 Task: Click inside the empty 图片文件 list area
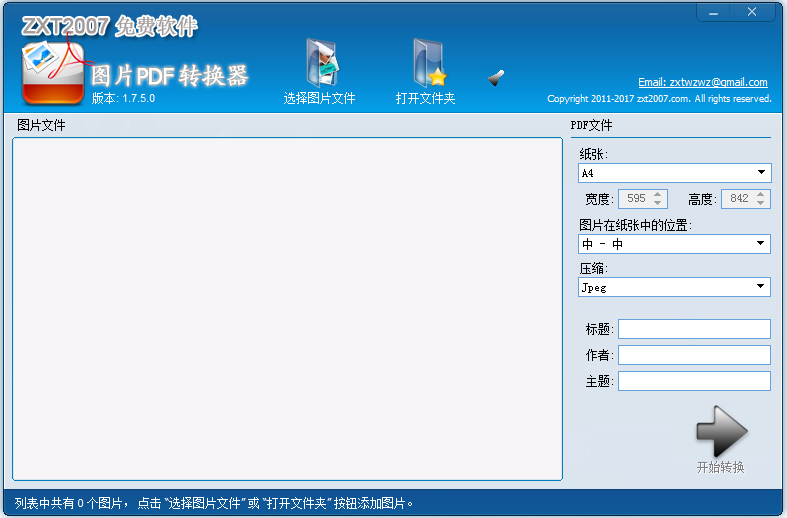(x=287, y=309)
